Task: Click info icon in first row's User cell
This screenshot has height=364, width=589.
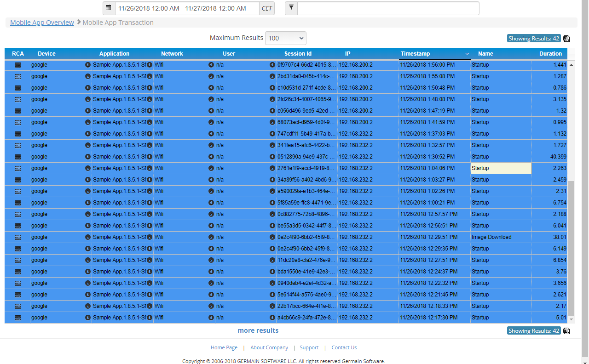Action: click(272, 65)
